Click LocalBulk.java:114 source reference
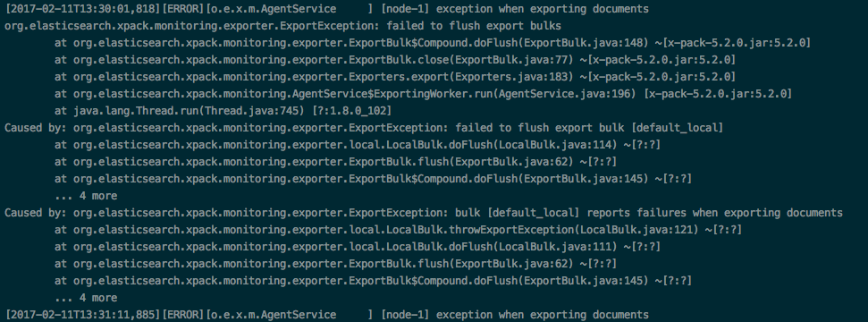868x322 pixels. [x=554, y=145]
